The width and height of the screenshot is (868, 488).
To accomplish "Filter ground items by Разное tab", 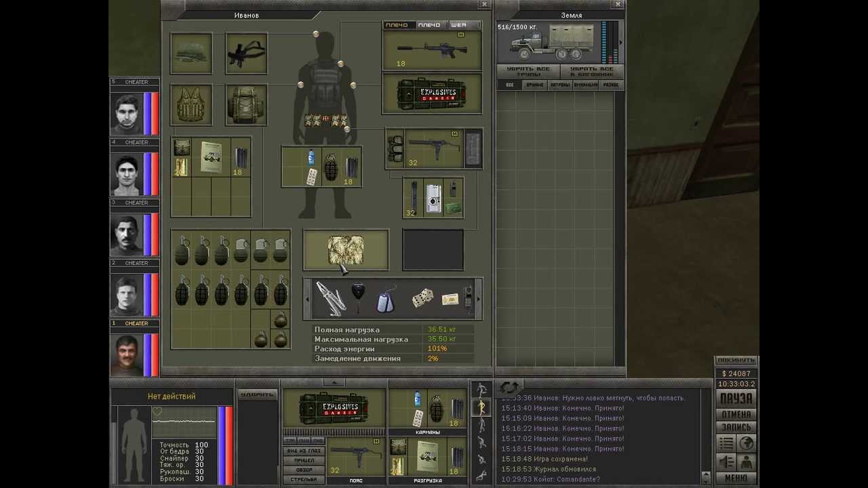I will (610, 85).
